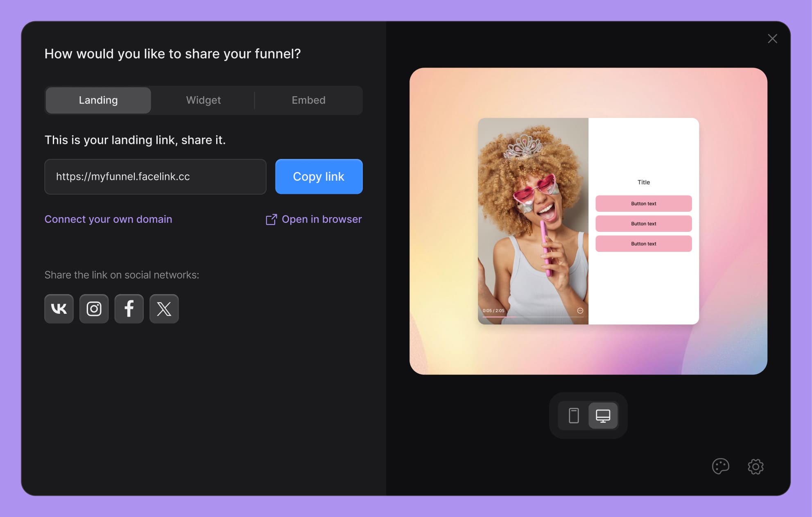This screenshot has height=517, width=812.
Task: Click the Open in browser link
Action: click(321, 219)
